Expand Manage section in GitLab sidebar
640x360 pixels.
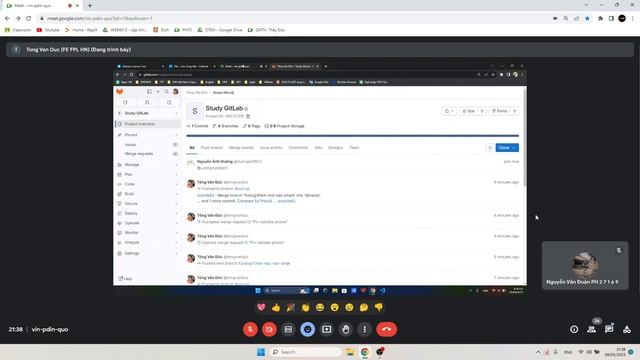pyautogui.click(x=148, y=164)
